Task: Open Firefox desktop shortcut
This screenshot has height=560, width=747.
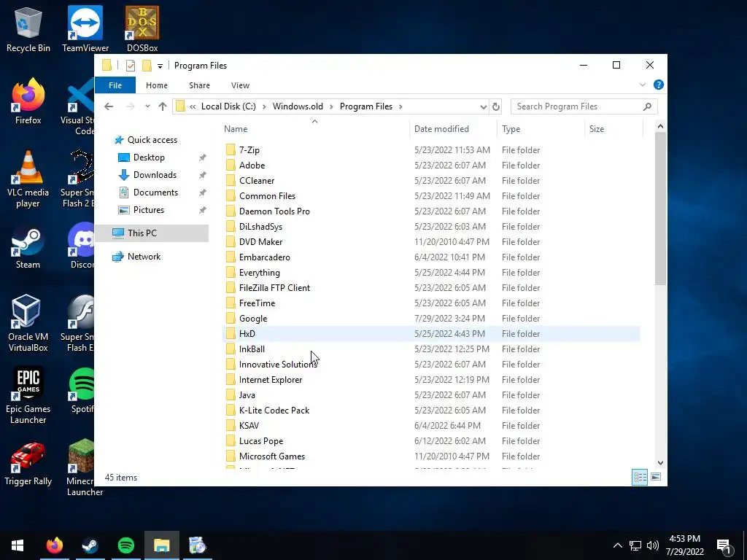Action: (28, 101)
